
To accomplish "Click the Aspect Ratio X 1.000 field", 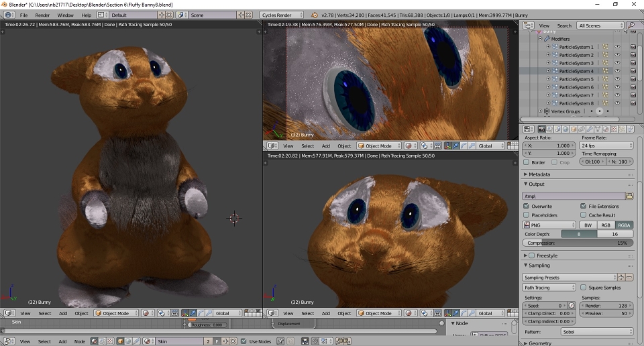I will point(549,146).
